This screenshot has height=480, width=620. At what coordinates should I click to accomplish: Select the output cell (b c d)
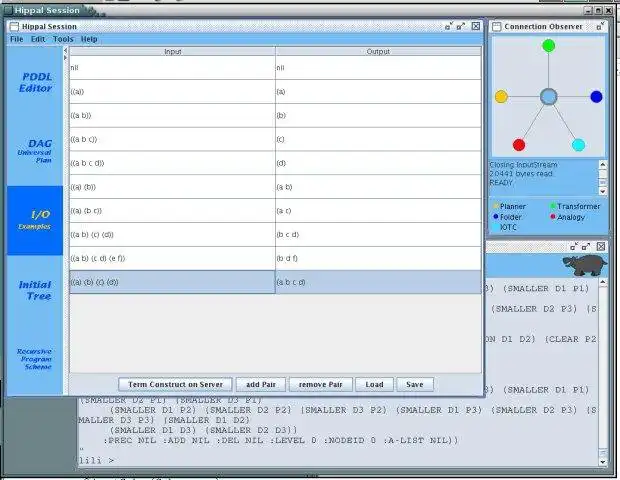point(378,234)
